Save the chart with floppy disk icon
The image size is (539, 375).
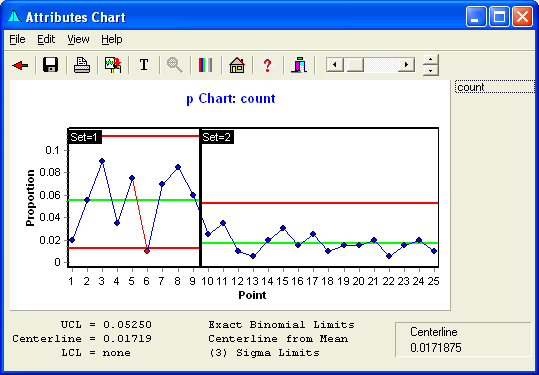click(51, 65)
